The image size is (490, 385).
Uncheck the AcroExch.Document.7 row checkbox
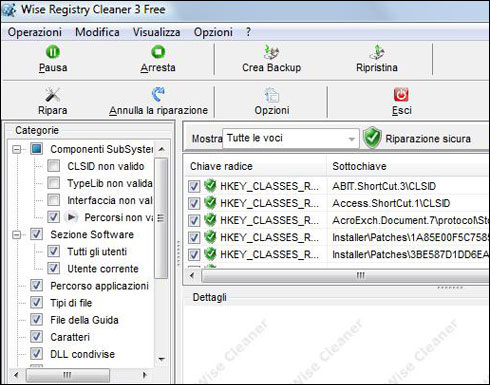point(194,220)
